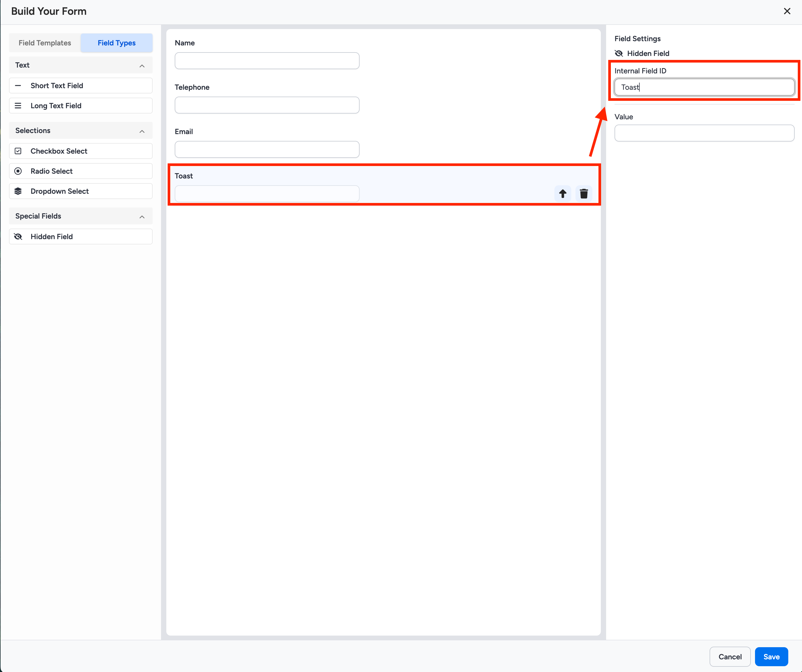Click the Toast field label

[184, 176]
